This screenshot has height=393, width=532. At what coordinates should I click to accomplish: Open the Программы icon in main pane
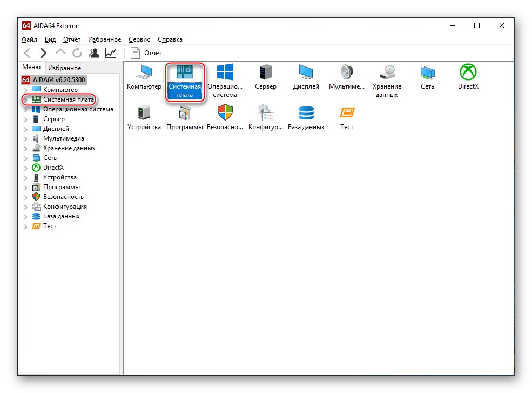pyautogui.click(x=185, y=117)
